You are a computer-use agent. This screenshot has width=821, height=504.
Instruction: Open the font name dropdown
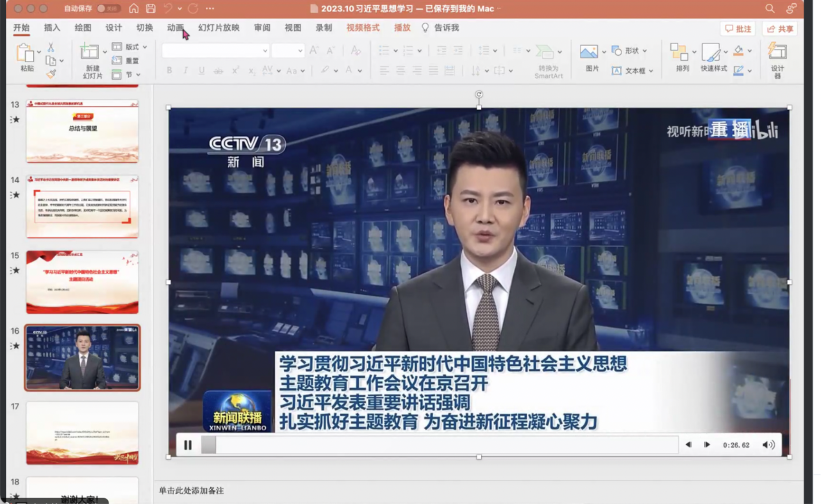click(x=264, y=50)
